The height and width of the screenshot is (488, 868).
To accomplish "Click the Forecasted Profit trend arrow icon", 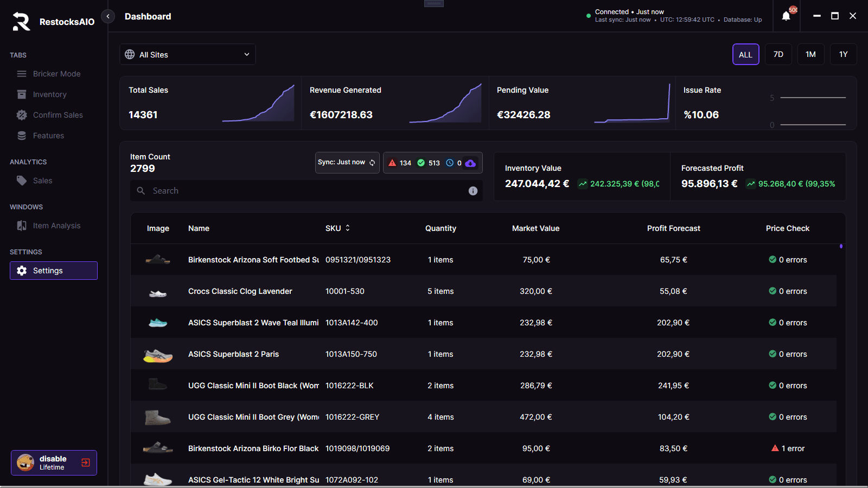I will (x=751, y=184).
